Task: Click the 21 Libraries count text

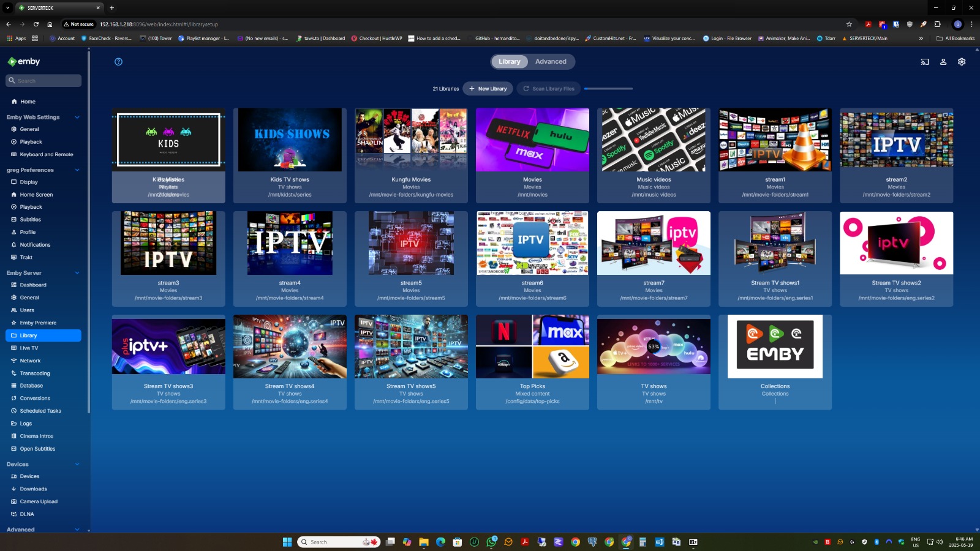Action: [x=445, y=89]
